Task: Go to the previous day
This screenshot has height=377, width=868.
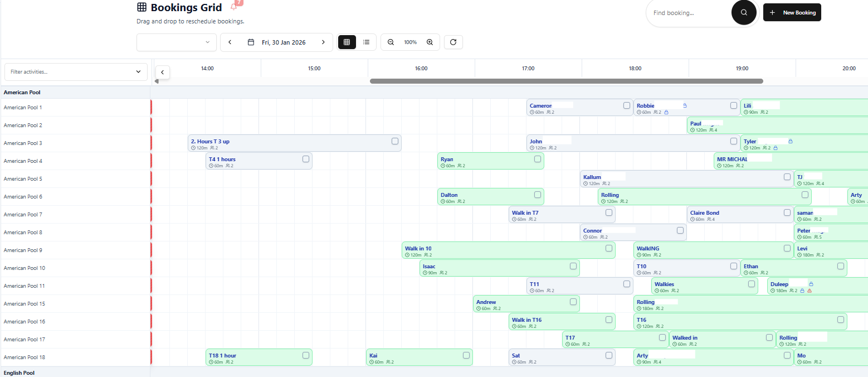Action: coord(230,42)
